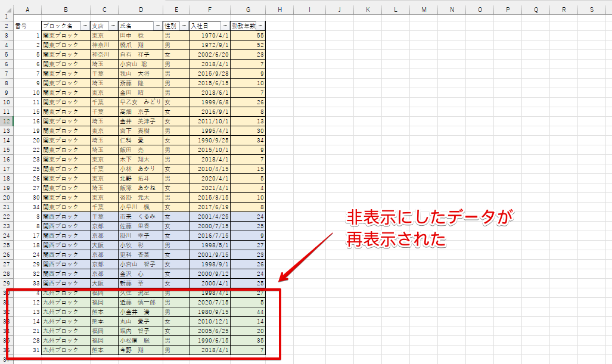Open the 性別 filter dropdown
This screenshot has height=364, width=612.
click(x=184, y=26)
